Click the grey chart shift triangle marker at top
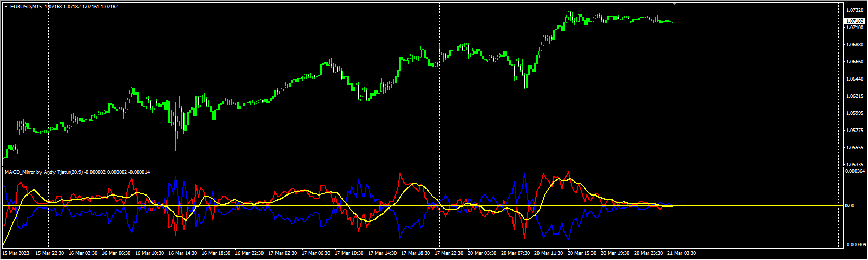 (674, 4)
